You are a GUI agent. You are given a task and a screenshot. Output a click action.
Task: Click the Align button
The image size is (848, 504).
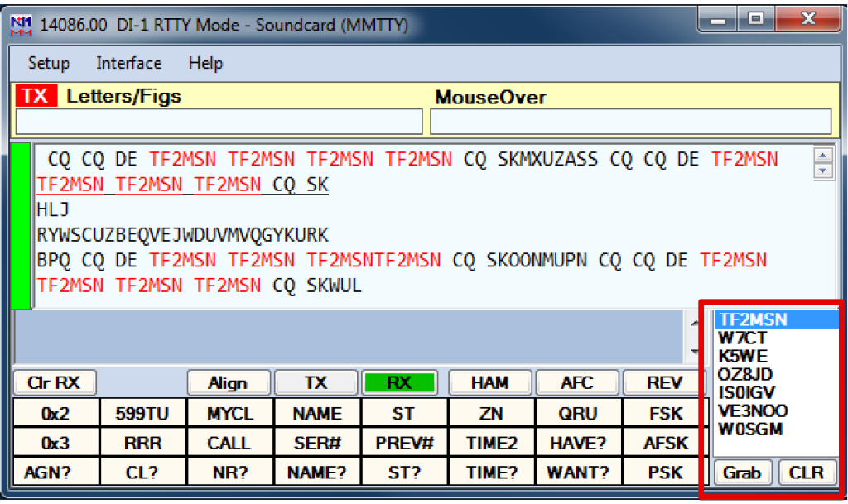point(228,383)
